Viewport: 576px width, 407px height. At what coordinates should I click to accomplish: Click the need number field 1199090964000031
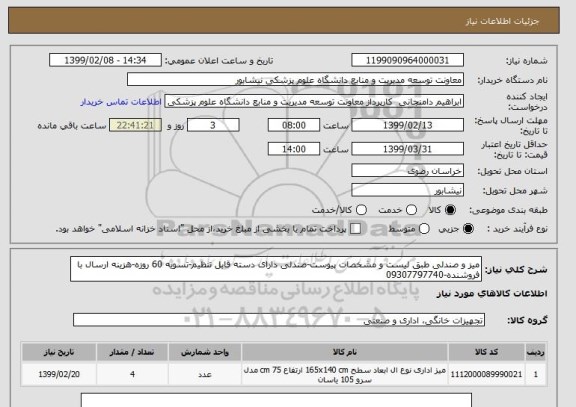point(407,60)
